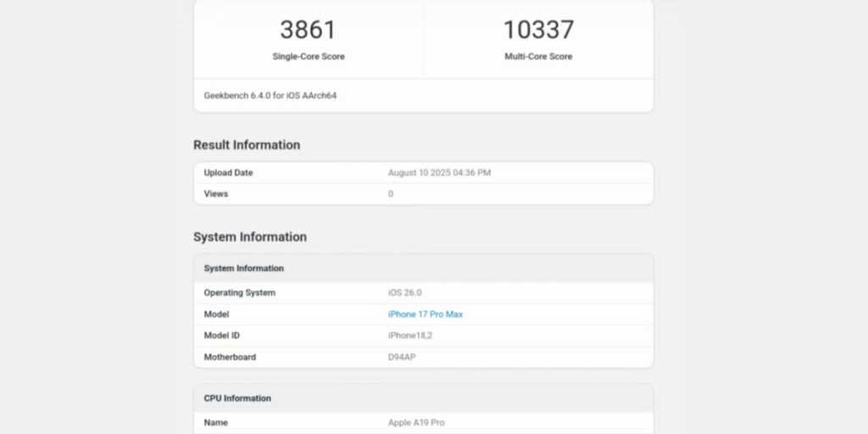This screenshot has width=868, height=434.
Task: Click the Single-Core Score label
Action: click(309, 57)
